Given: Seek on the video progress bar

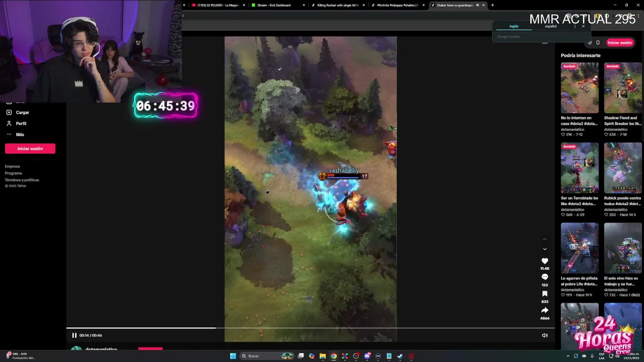Looking at the screenshot, I should pyautogui.click(x=310, y=328).
